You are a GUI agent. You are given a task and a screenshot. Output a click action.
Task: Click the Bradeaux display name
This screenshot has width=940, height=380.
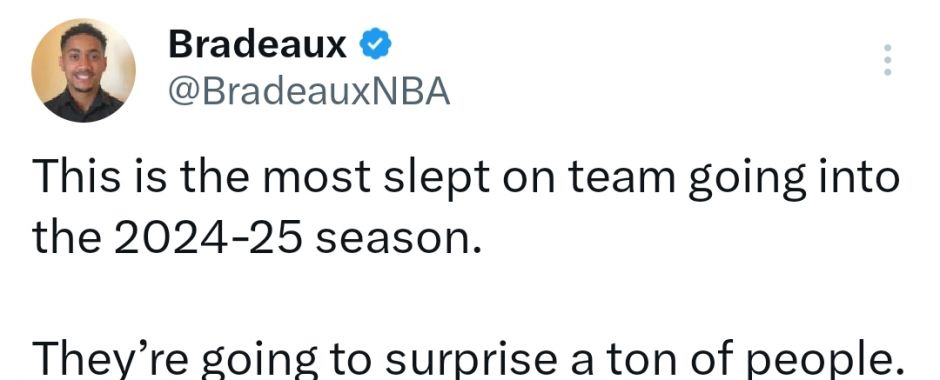click(258, 44)
